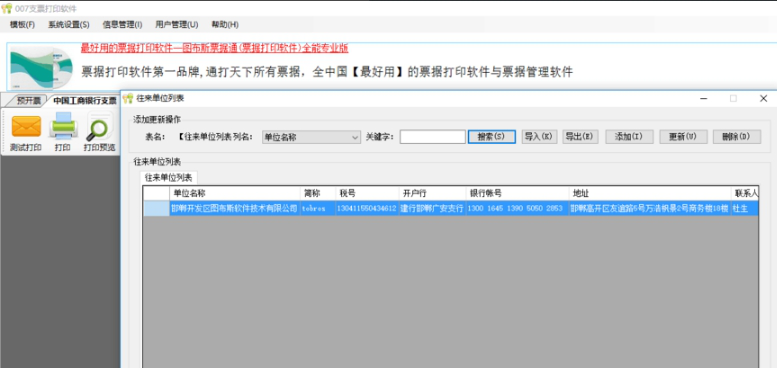Click the 税号 column header
Screen dimensions: 777x382
point(367,193)
